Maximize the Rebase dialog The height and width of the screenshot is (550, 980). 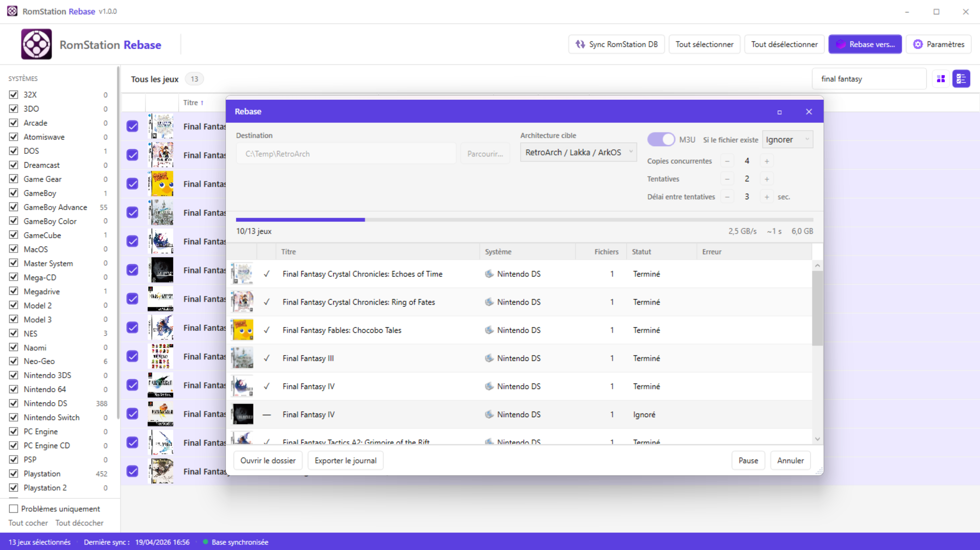coord(779,112)
